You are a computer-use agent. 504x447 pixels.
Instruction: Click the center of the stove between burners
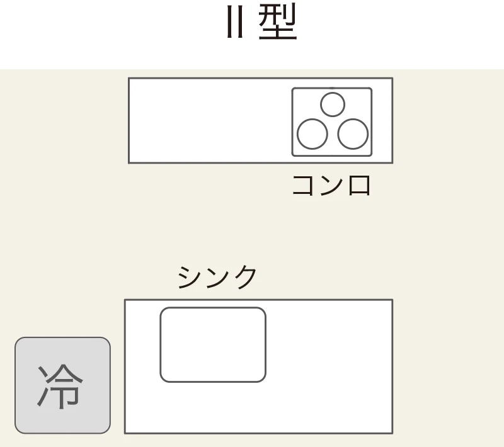(x=332, y=123)
